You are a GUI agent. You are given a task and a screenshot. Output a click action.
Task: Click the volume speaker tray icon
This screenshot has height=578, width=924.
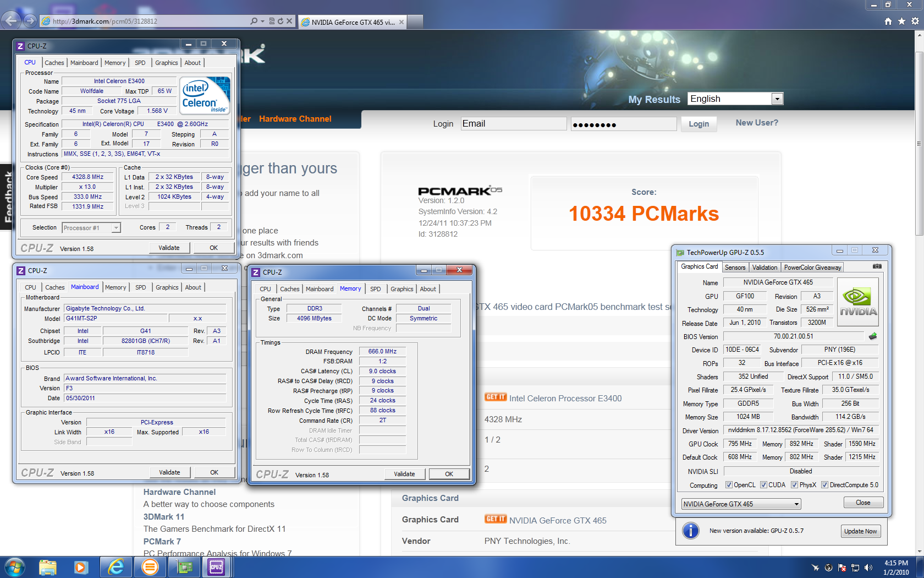868,568
